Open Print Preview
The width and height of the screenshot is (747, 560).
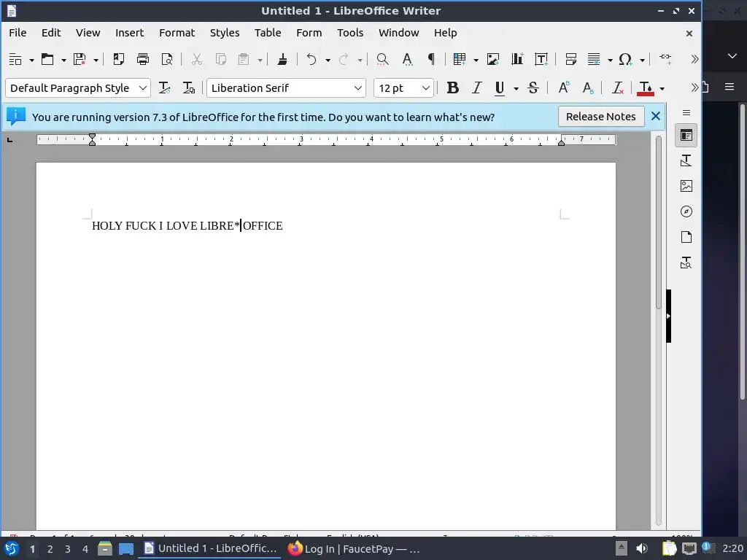[167, 59]
